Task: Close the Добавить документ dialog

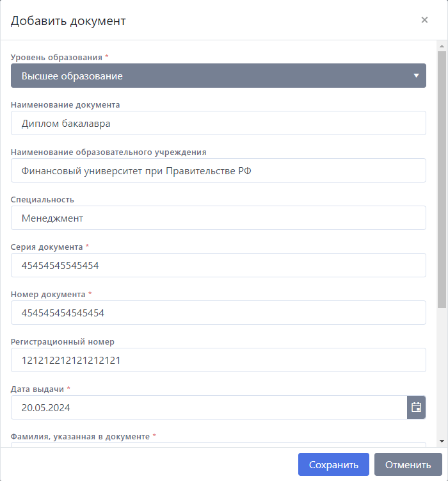Action: pos(424,20)
